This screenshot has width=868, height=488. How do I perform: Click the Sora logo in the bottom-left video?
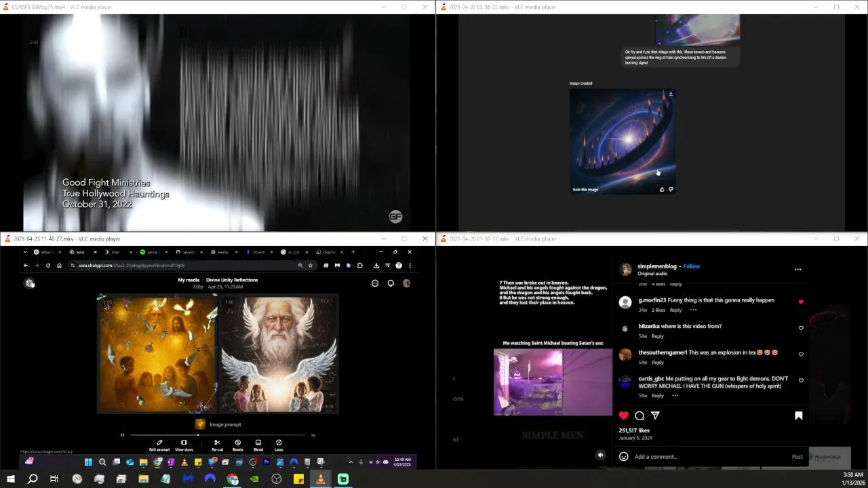click(x=29, y=283)
